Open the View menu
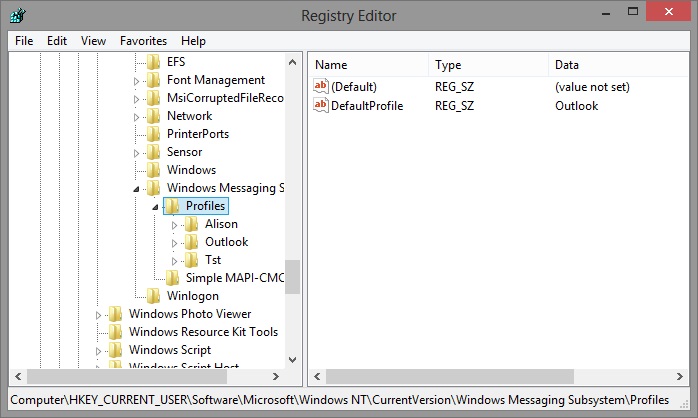Screen dimensions: 698x418 tap(93, 41)
